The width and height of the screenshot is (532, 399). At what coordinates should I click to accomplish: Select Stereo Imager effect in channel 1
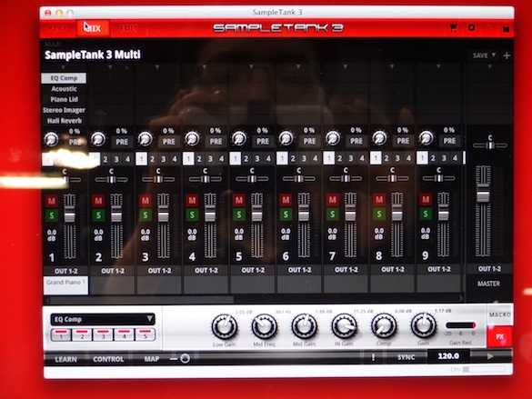64,110
